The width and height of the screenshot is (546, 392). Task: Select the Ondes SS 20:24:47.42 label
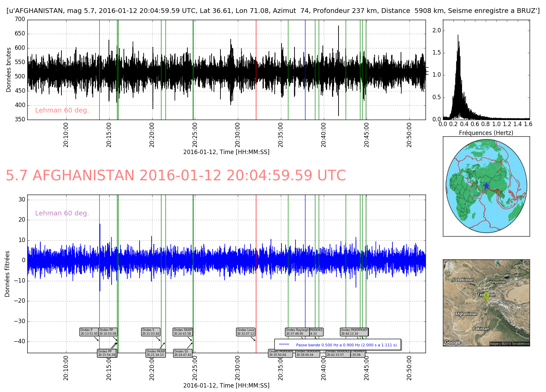click(x=183, y=353)
